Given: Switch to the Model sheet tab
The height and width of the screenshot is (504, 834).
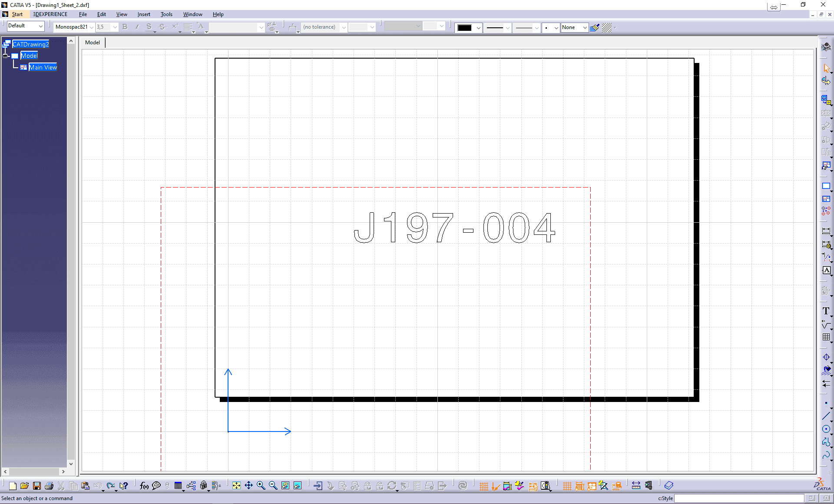Looking at the screenshot, I should coord(93,43).
